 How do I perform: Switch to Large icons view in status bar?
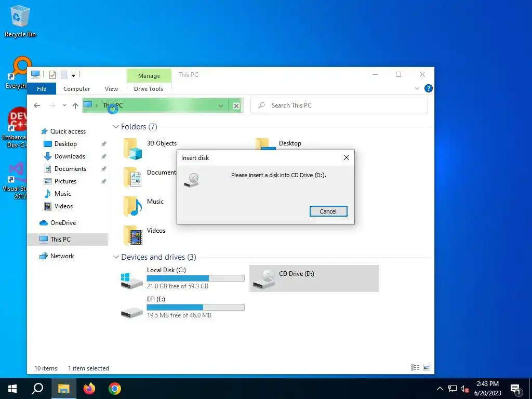(x=427, y=368)
